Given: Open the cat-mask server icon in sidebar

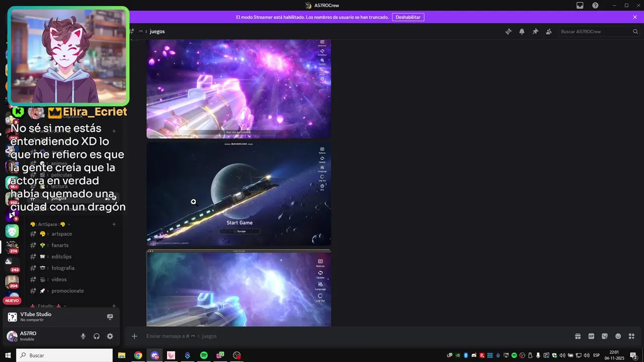Looking at the screenshot, I should (x=12, y=231).
